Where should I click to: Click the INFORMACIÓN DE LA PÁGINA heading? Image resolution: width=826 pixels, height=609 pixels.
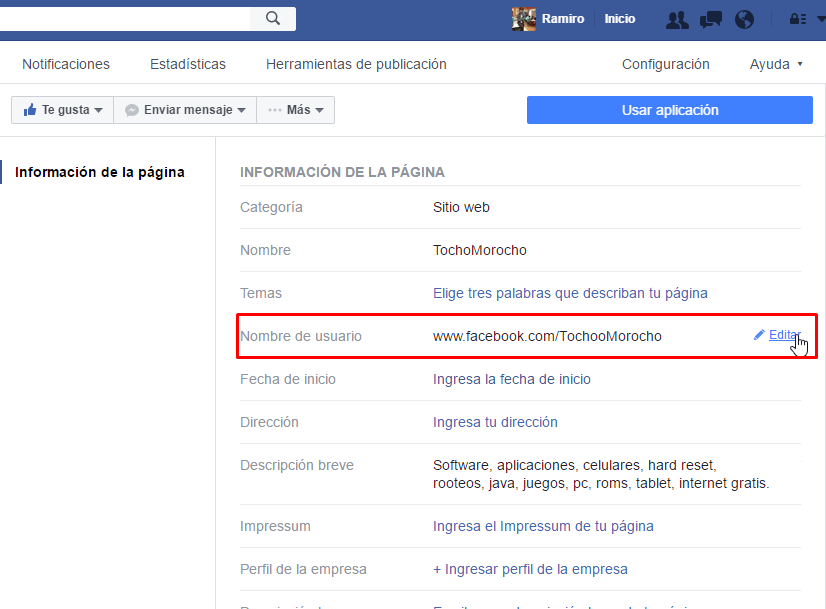click(342, 172)
